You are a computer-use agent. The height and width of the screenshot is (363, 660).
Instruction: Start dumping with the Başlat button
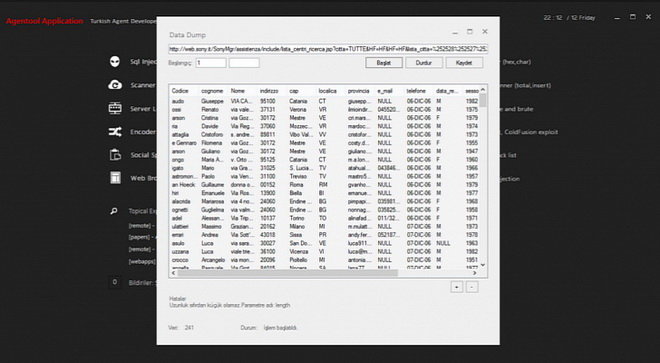point(383,63)
